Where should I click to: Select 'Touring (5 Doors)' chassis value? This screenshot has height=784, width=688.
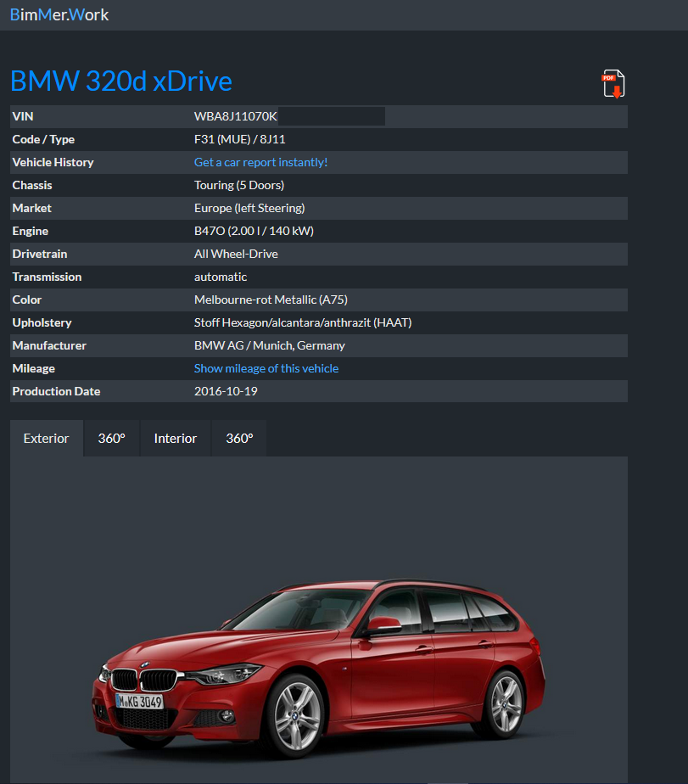pyautogui.click(x=239, y=186)
